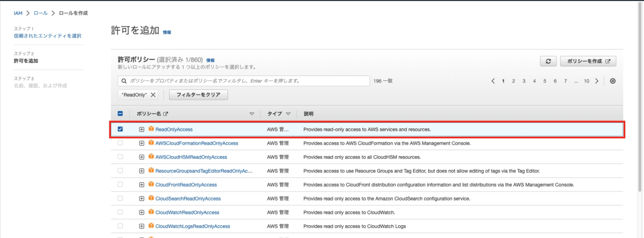Screen dimensions: 644x238
Task: Click the policy icon beside ResourceGroupsandTagEditorReadOnlyAc...
Action: (x=151, y=170)
